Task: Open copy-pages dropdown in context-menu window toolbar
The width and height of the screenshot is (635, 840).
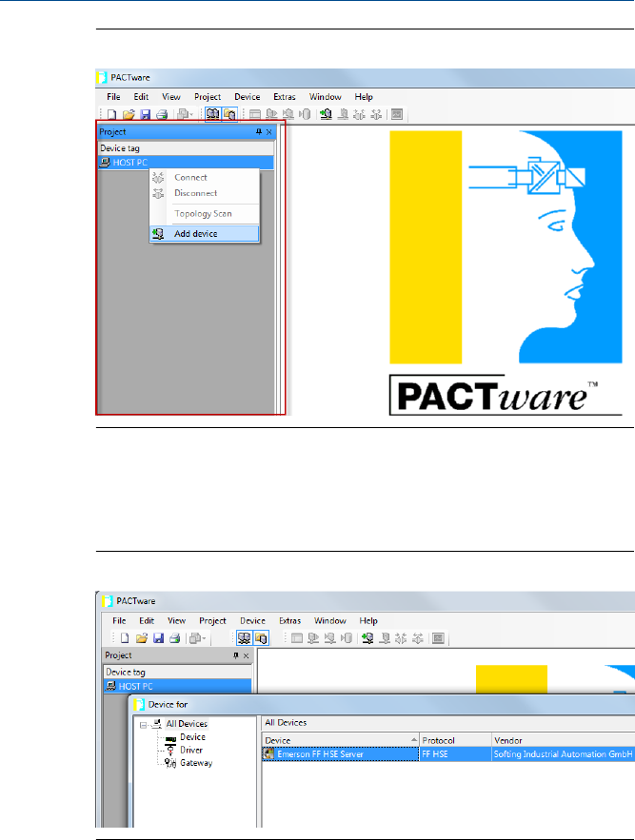Action: tap(185, 114)
